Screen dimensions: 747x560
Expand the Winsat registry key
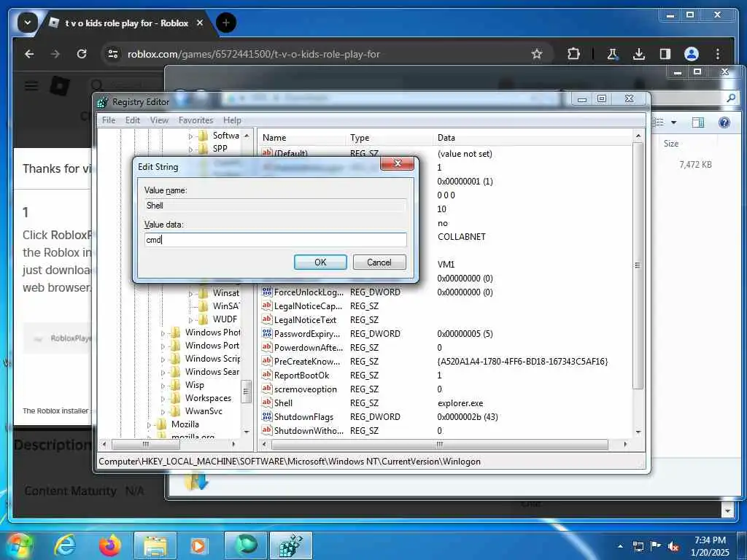[190, 294]
